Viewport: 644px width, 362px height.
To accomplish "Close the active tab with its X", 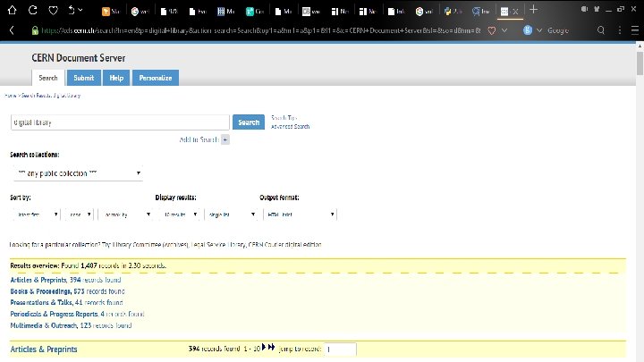I will [x=516, y=12].
